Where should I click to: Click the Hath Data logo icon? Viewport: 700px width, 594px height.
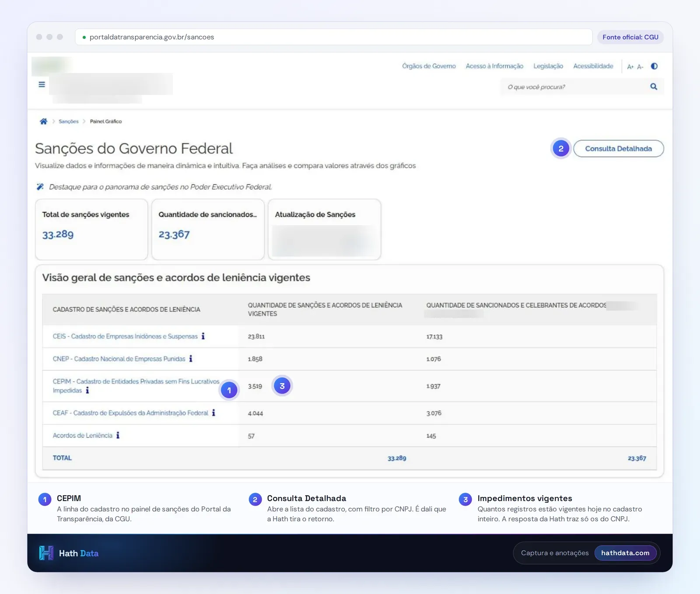tap(46, 553)
